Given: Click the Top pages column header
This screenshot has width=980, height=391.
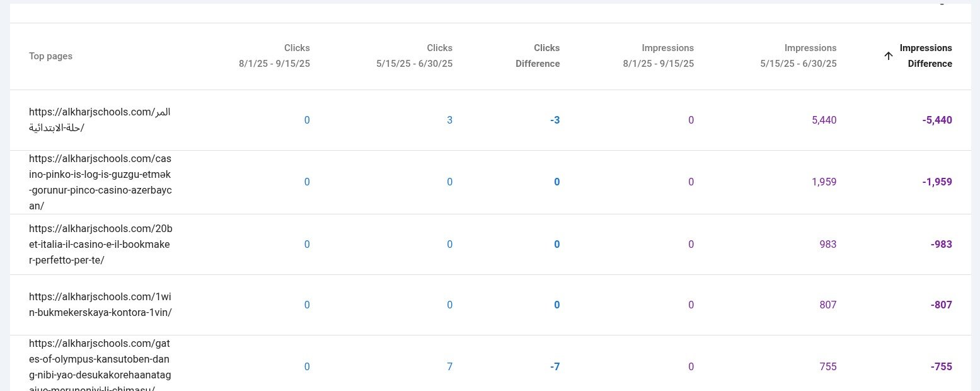Looking at the screenshot, I should coord(50,56).
